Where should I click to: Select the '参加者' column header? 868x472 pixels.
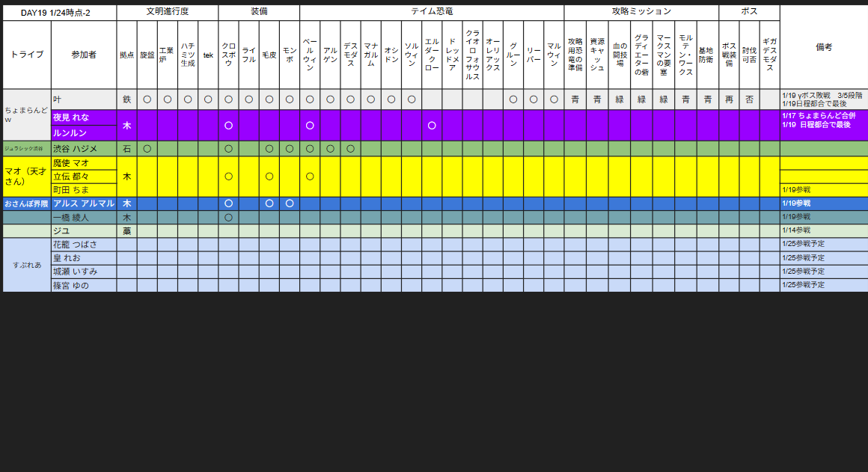(x=84, y=55)
